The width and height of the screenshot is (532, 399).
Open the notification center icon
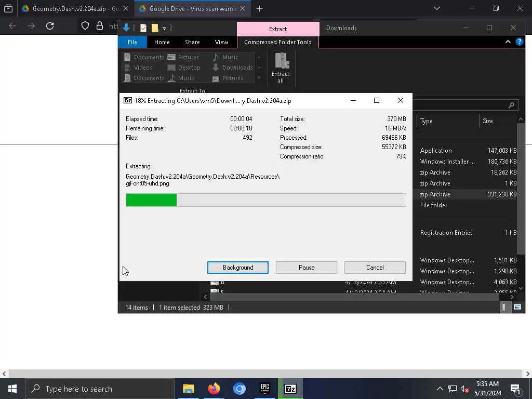516,389
